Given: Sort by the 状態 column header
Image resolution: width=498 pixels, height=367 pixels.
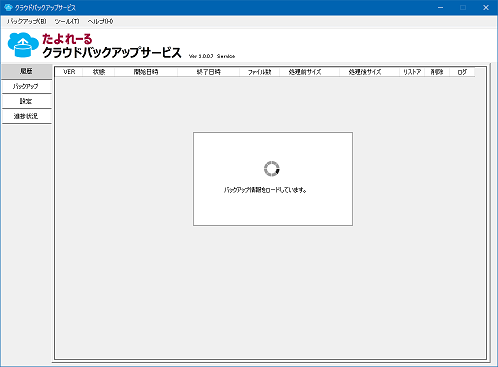Looking at the screenshot, I should point(99,72).
